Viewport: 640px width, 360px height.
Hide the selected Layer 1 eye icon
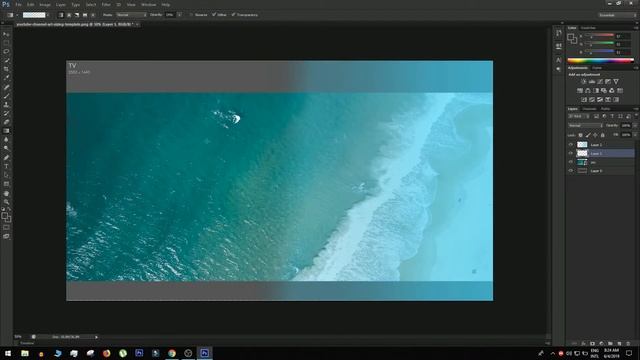tap(571, 153)
